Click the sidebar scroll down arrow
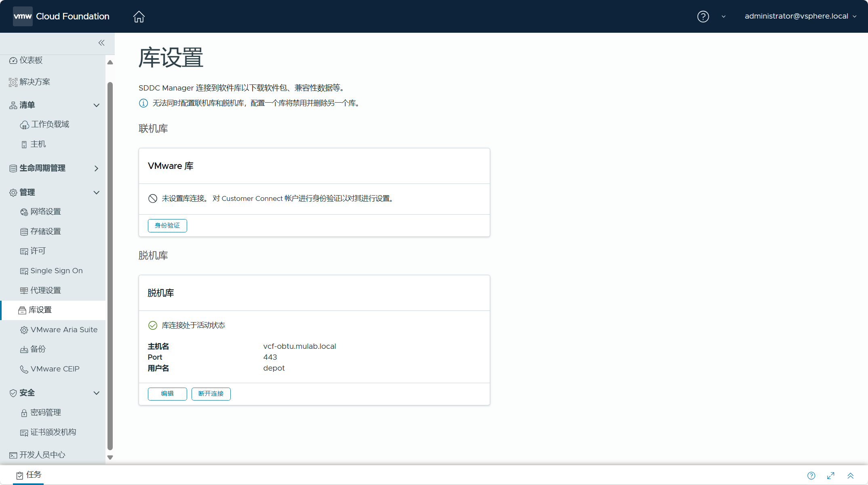This screenshot has height=485, width=868. tap(110, 458)
